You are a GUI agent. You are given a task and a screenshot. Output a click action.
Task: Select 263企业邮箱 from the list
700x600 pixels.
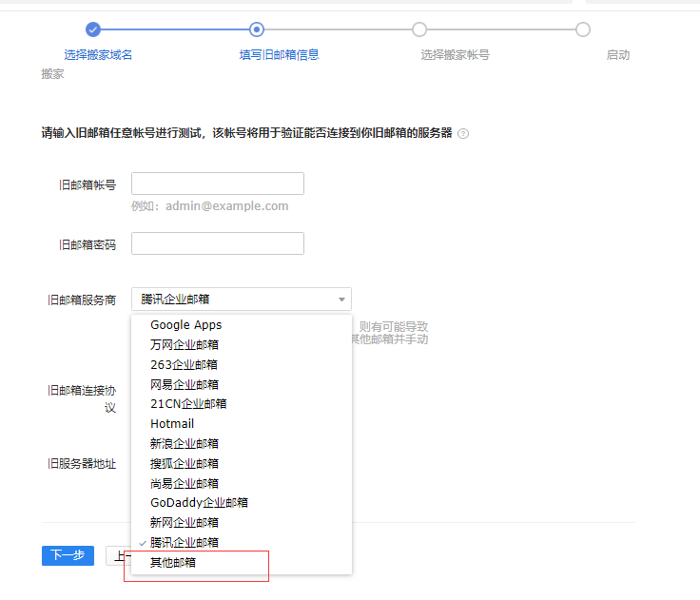184,364
